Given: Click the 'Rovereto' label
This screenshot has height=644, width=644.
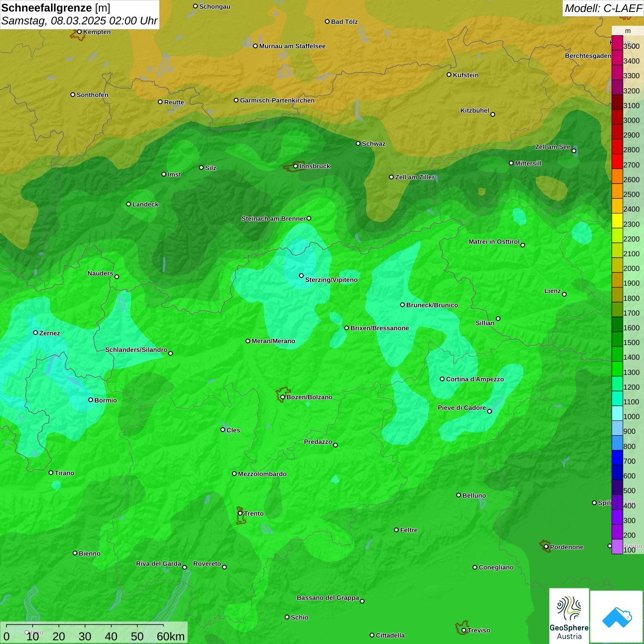Looking at the screenshot, I should point(207,563).
